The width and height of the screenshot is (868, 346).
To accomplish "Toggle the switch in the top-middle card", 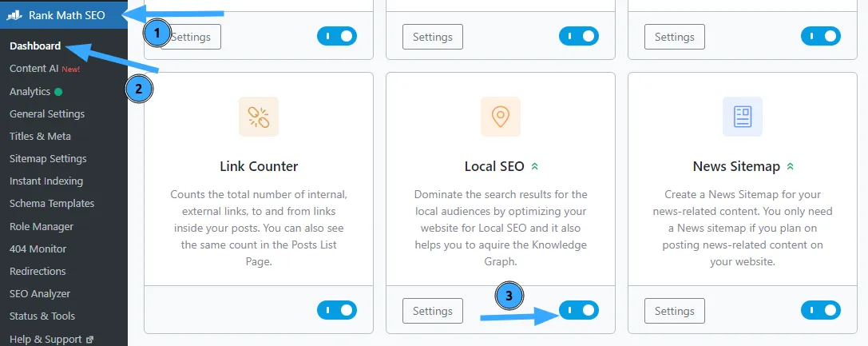I will pyautogui.click(x=578, y=37).
